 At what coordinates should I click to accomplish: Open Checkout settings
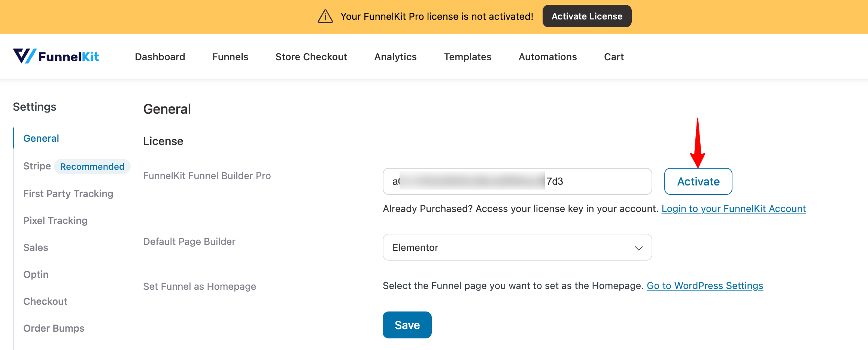(x=45, y=301)
